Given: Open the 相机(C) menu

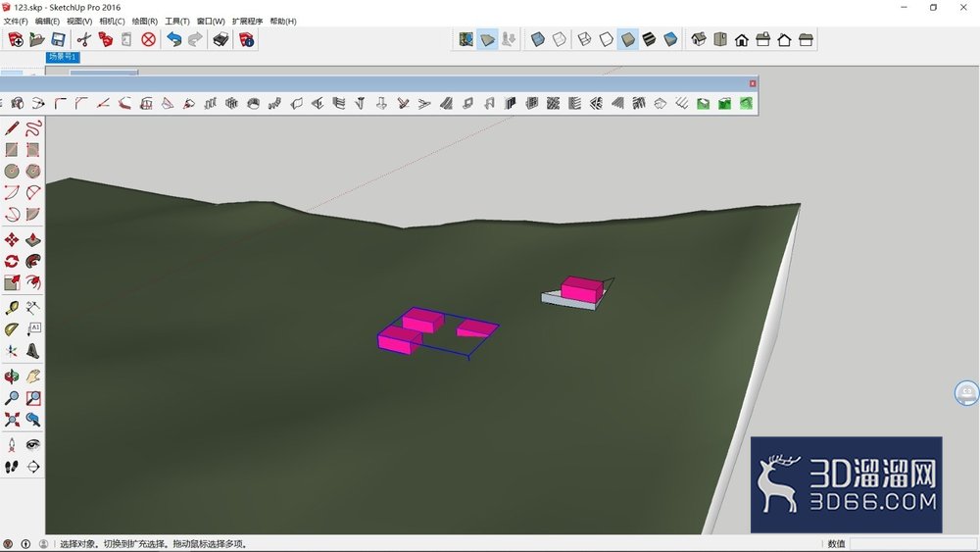Looking at the screenshot, I should coord(112,22).
